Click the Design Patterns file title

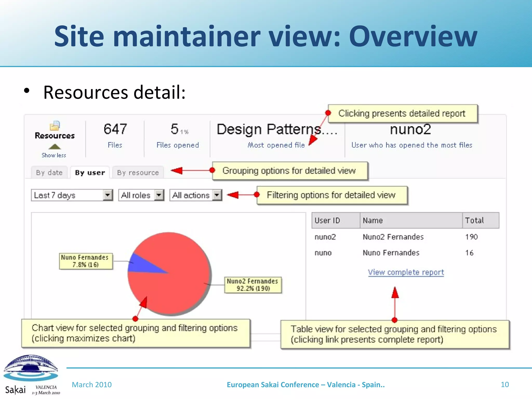tap(277, 129)
